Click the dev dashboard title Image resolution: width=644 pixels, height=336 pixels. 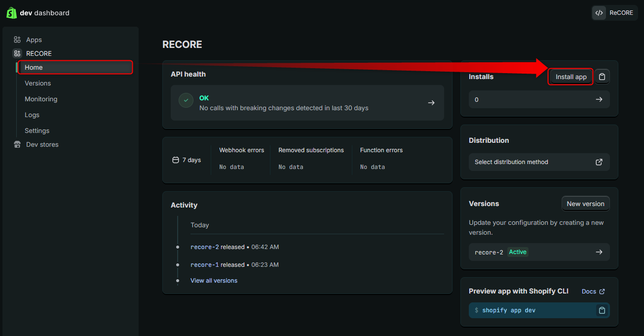click(x=44, y=13)
